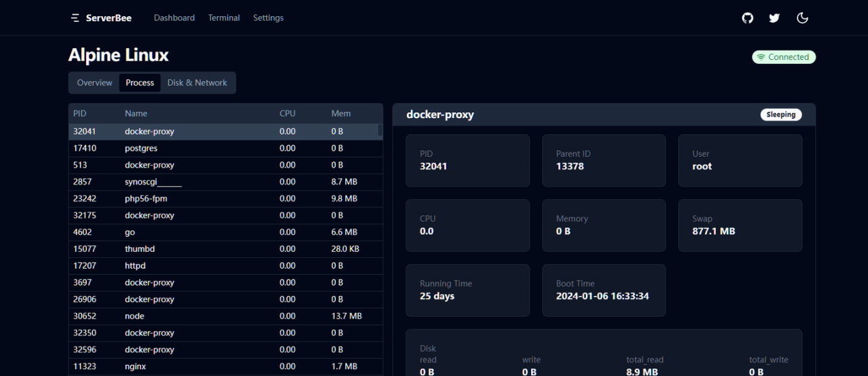
Task: Click the Disk write value
Action: tap(529, 372)
